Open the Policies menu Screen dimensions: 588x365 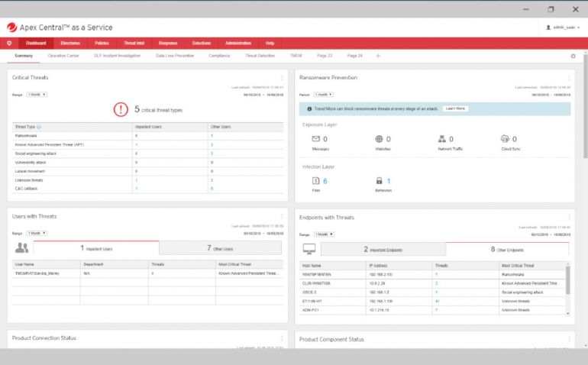tap(102, 44)
